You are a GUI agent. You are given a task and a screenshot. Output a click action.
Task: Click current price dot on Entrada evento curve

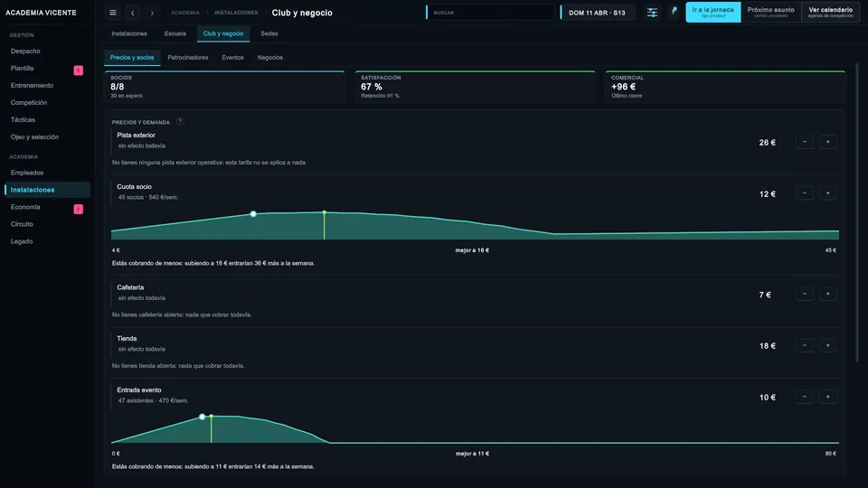[x=202, y=417]
